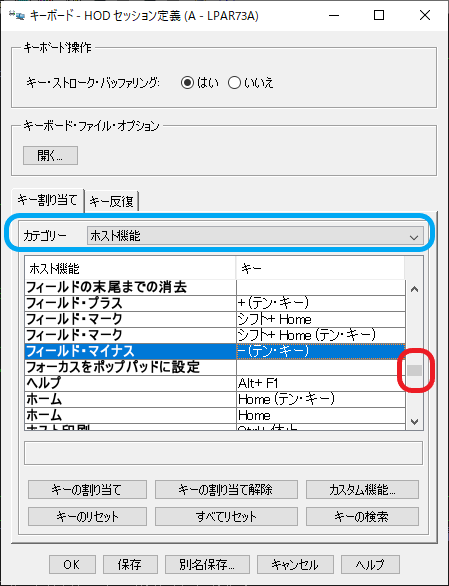The width and height of the screenshot is (449, 586).
Task: Click the キー column header
Action: [320, 268]
